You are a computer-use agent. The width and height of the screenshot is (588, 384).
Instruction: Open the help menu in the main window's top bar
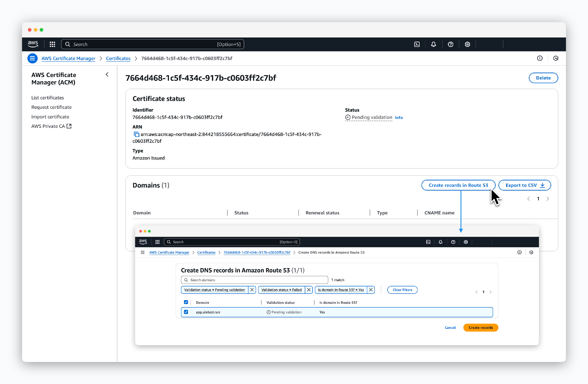[450, 44]
